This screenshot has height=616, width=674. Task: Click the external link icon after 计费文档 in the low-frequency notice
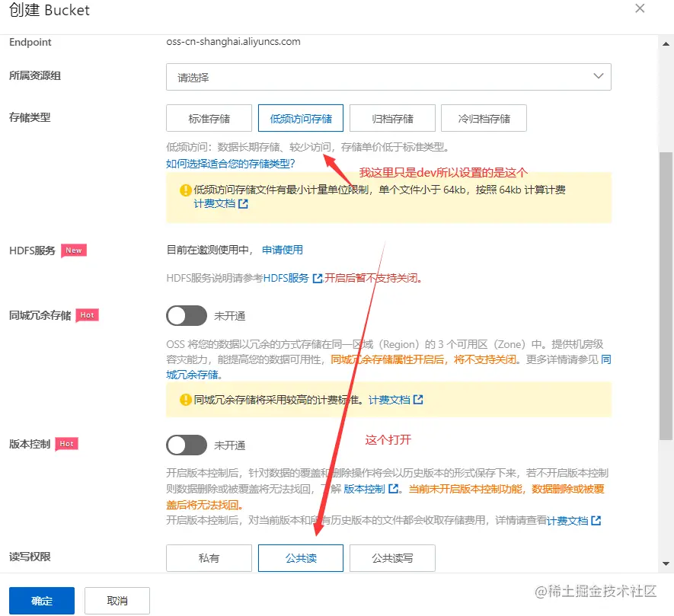[x=244, y=204]
